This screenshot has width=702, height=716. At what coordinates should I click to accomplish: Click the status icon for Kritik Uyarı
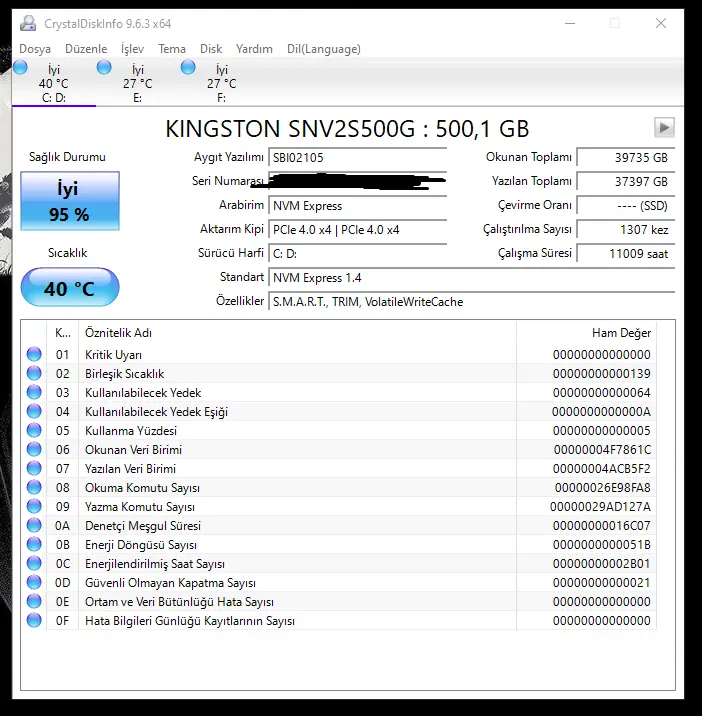pos(34,354)
